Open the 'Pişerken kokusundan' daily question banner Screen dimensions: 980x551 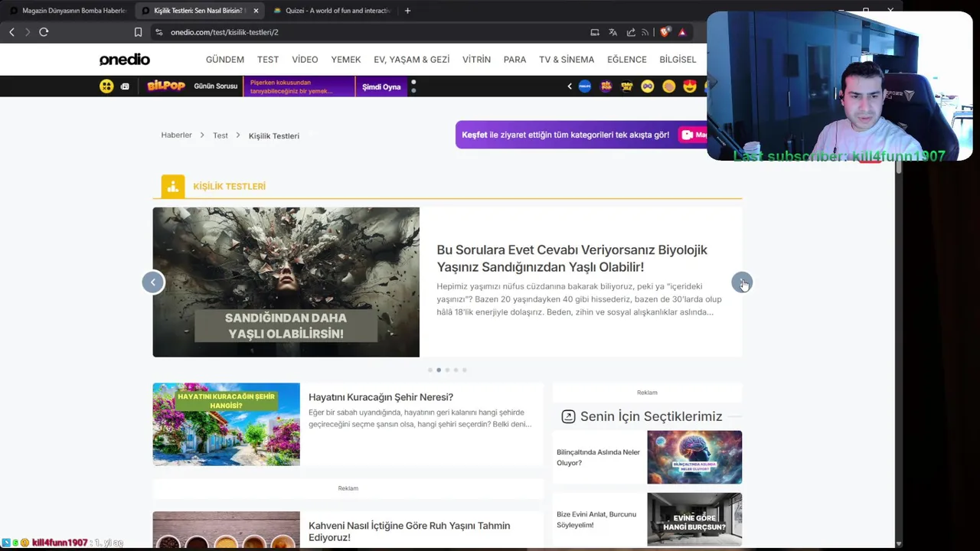pos(299,86)
